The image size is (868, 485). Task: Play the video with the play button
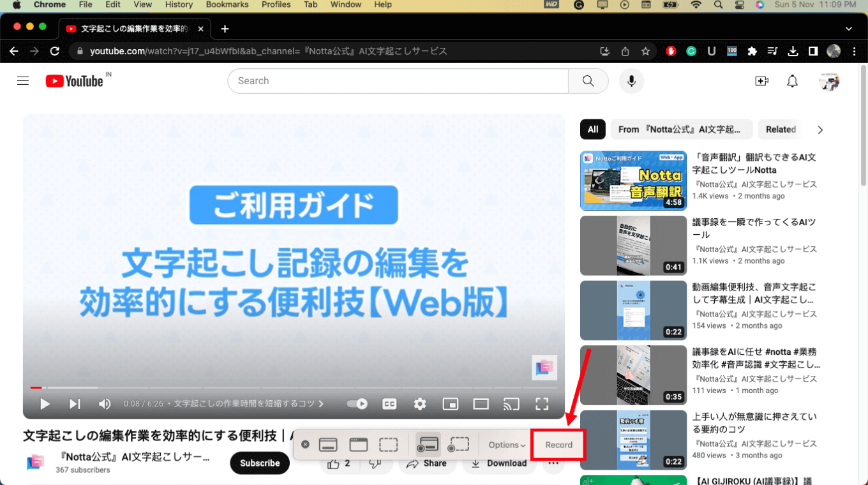pos(45,404)
